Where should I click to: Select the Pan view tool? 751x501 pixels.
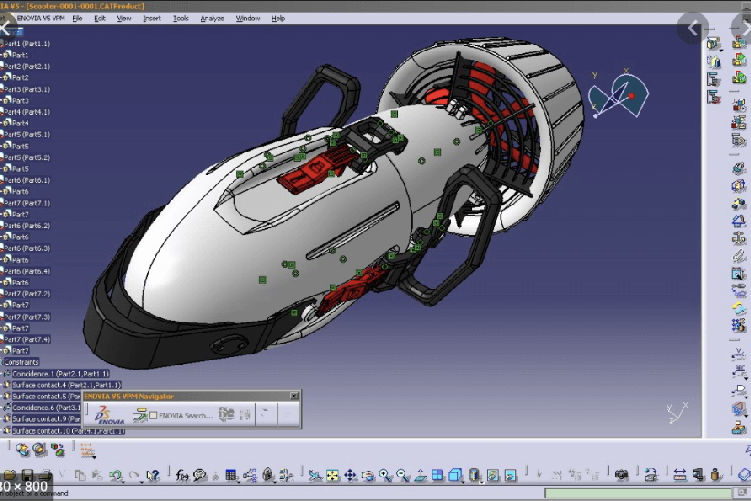[350, 475]
